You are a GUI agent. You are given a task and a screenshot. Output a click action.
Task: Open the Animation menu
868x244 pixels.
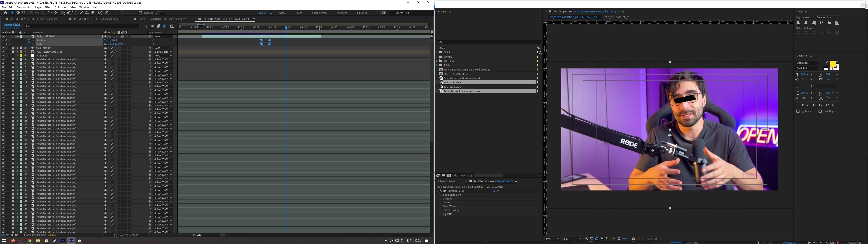(x=61, y=7)
